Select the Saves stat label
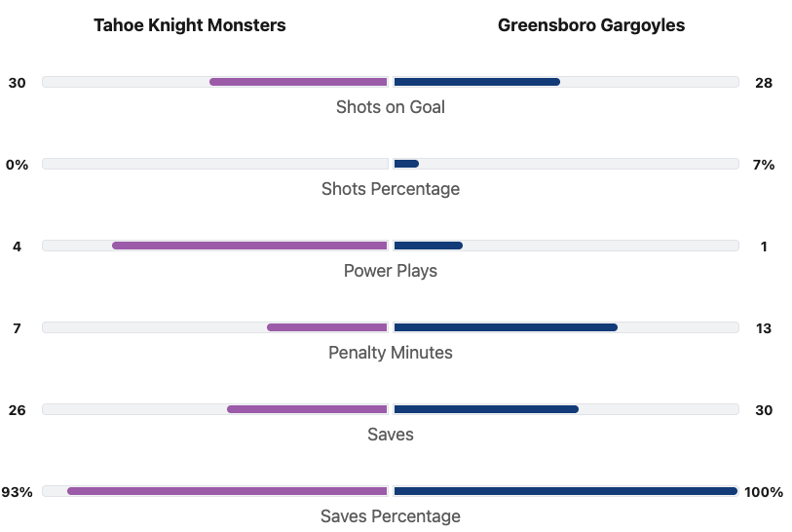The height and width of the screenshot is (532, 792). coord(391,435)
